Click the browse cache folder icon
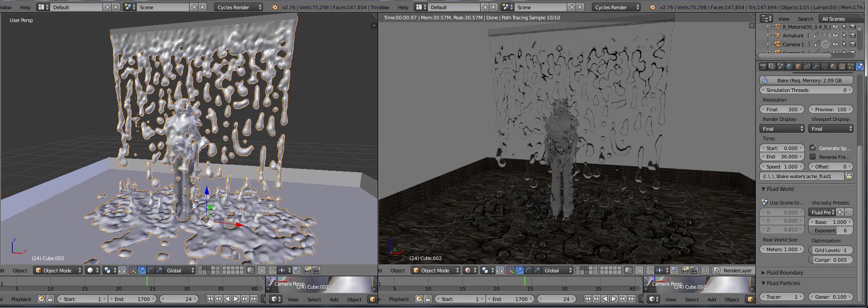Image resolution: width=868 pixels, height=308 pixels. 849,176
